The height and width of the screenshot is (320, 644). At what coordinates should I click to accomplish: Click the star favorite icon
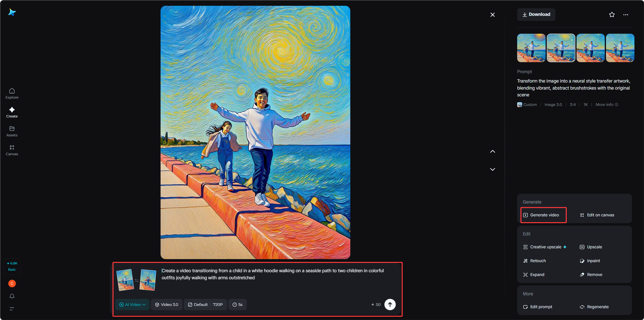point(612,15)
